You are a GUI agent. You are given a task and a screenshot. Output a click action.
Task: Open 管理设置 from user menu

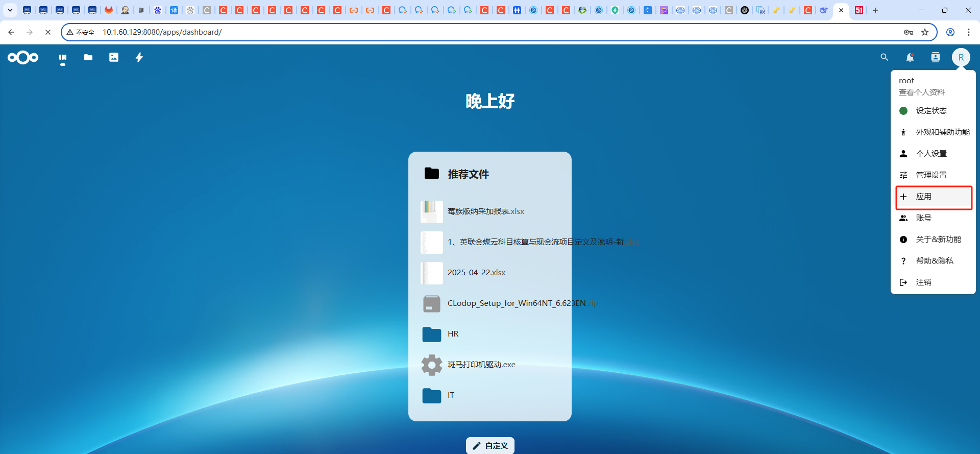tap(933, 175)
